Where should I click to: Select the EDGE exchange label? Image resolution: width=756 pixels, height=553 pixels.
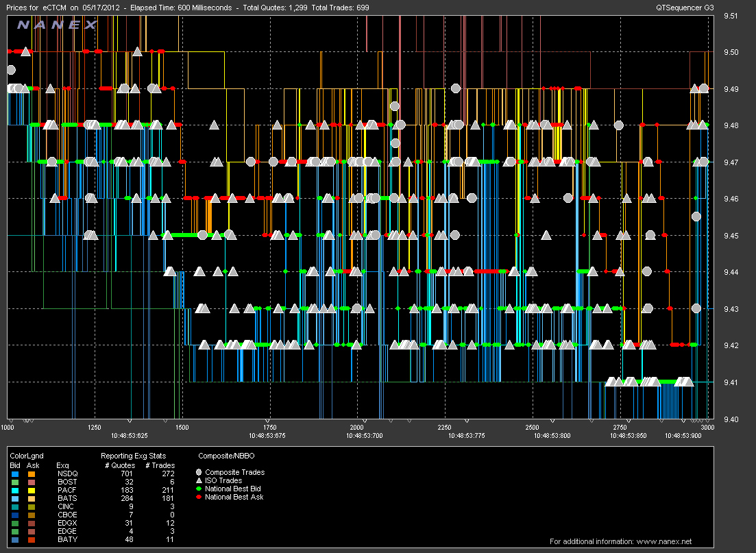point(67,531)
